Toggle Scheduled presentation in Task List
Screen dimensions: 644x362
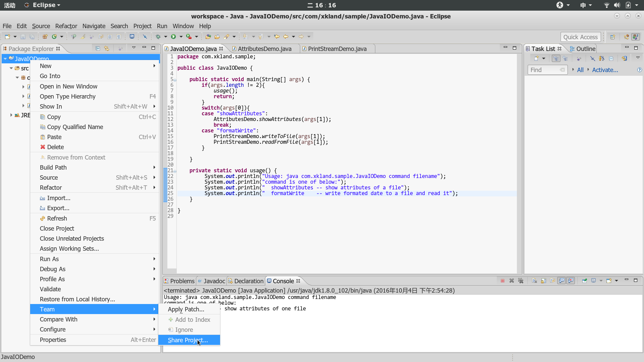coord(566,59)
